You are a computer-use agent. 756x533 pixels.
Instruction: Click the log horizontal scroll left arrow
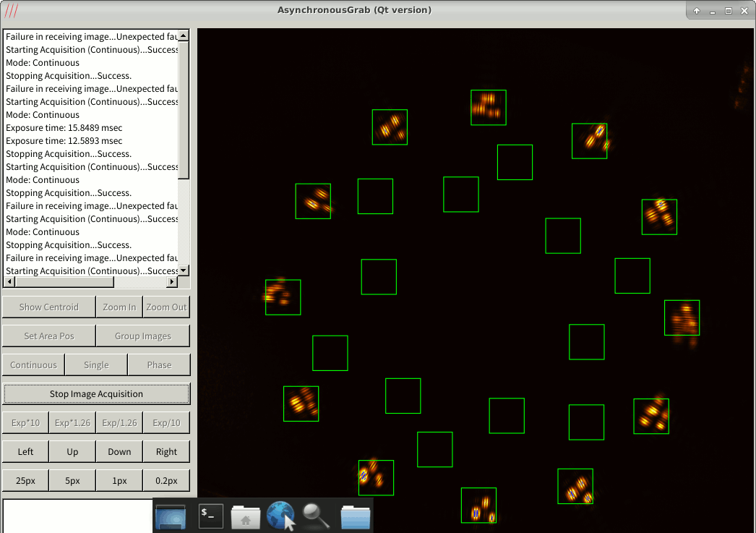(x=9, y=281)
